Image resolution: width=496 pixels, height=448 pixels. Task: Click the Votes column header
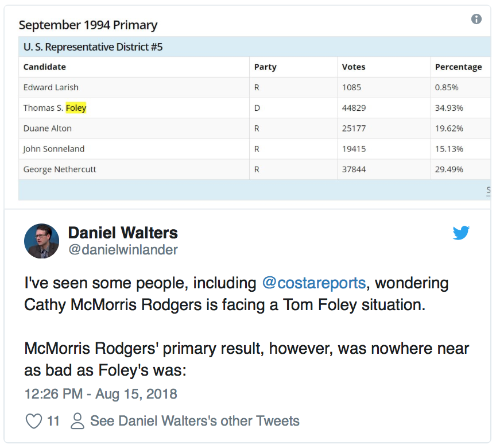coord(354,67)
